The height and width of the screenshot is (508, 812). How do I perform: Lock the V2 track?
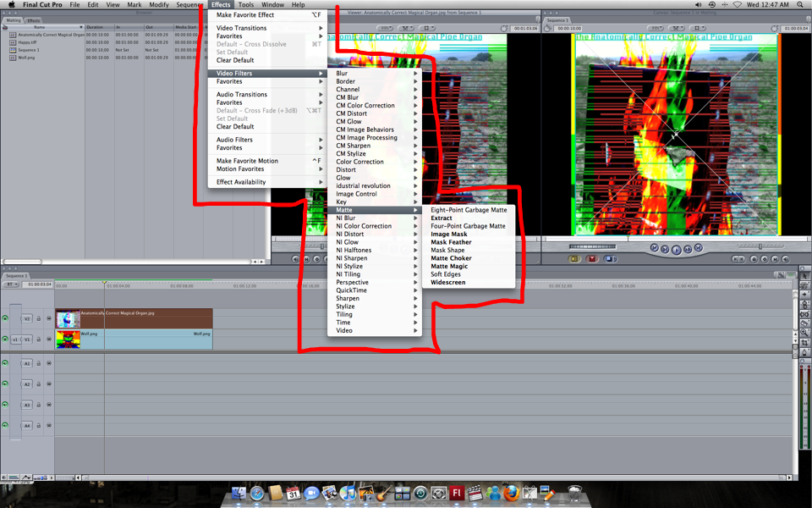pos(39,319)
